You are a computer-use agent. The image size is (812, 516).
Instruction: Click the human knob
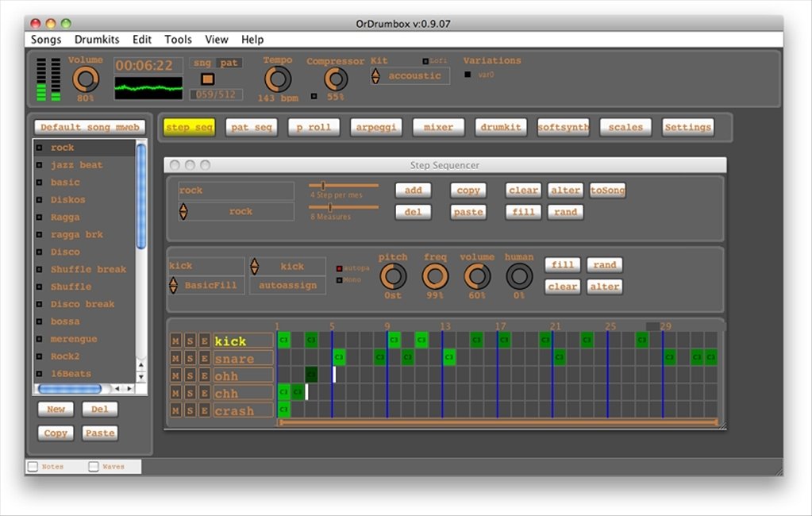coord(519,276)
